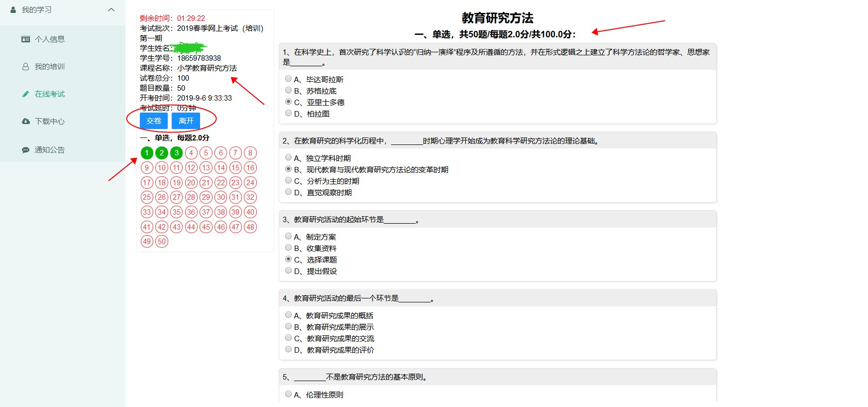Image resolution: width=868 pixels, height=407 pixels.
Task: Leave the exam with 离开 button
Action: pos(186,121)
